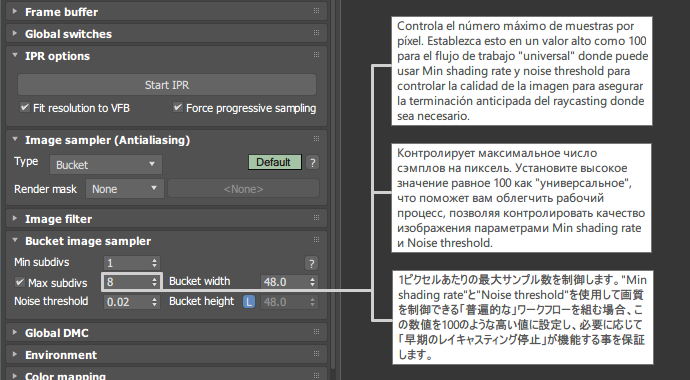
Task: Click the Image filter rollout grip icon
Action: [x=316, y=217]
